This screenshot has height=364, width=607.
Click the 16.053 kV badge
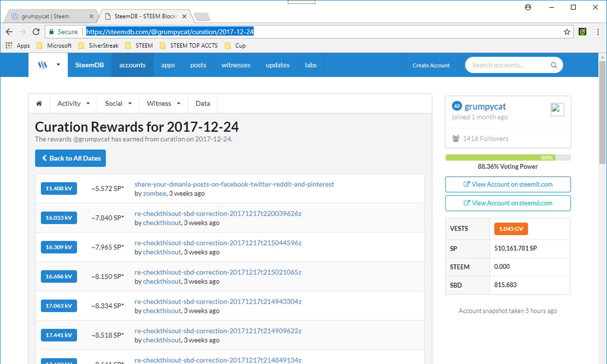coord(59,218)
